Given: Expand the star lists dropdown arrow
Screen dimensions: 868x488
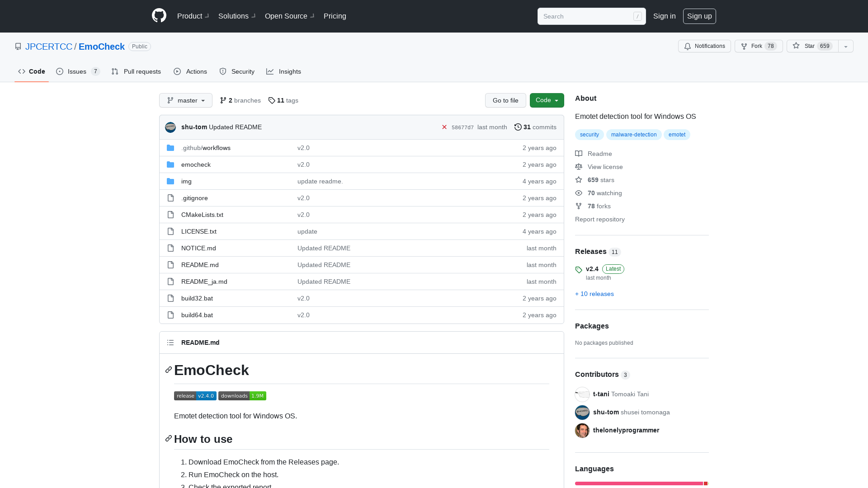Looking at the screenshot, I should [x=846, y=46].
